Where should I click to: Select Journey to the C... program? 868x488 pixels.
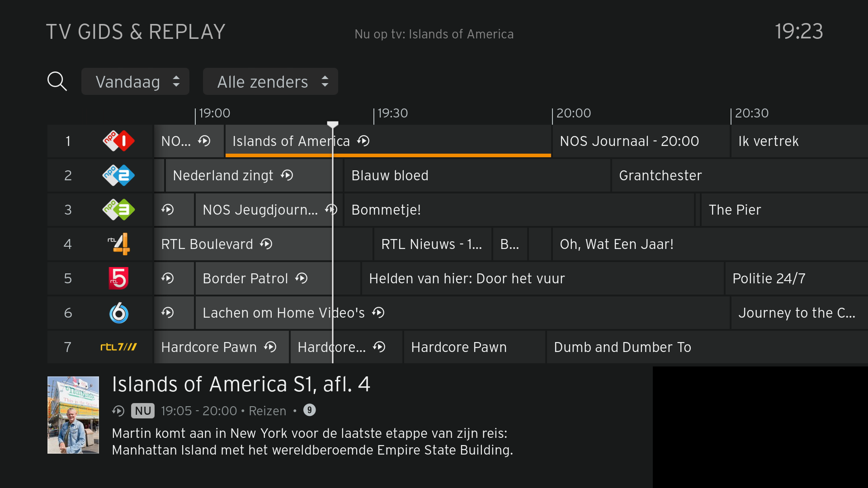(799, 313)
